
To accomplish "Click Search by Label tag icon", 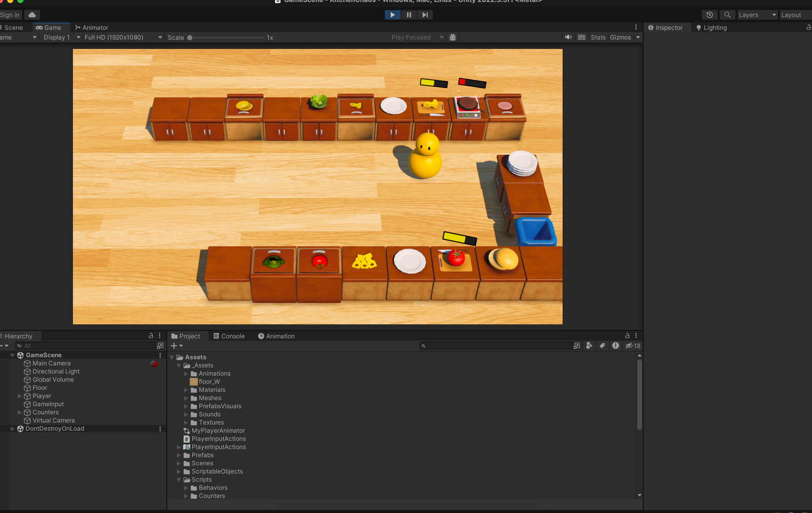I will [x=602, y=346].
